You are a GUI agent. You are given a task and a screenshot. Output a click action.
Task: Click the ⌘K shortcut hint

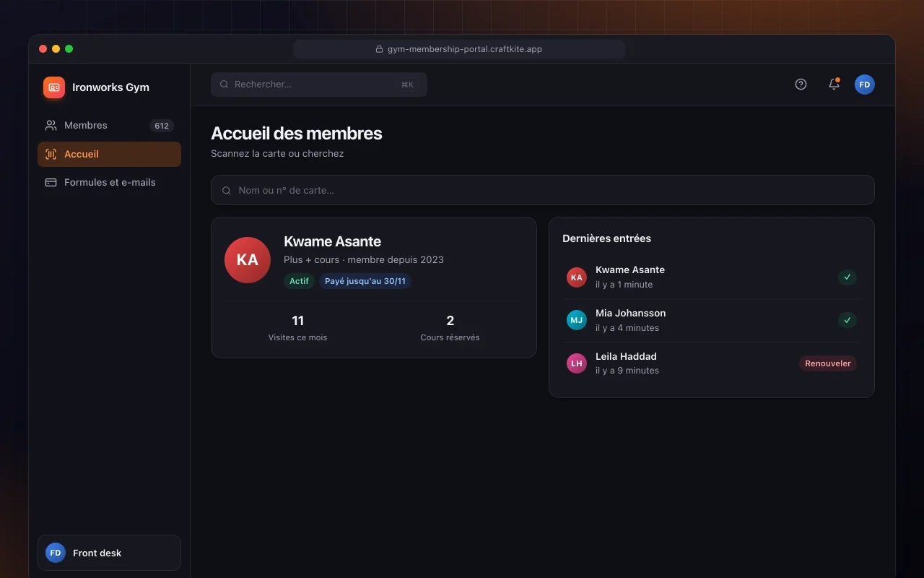[x=407, y=85]
